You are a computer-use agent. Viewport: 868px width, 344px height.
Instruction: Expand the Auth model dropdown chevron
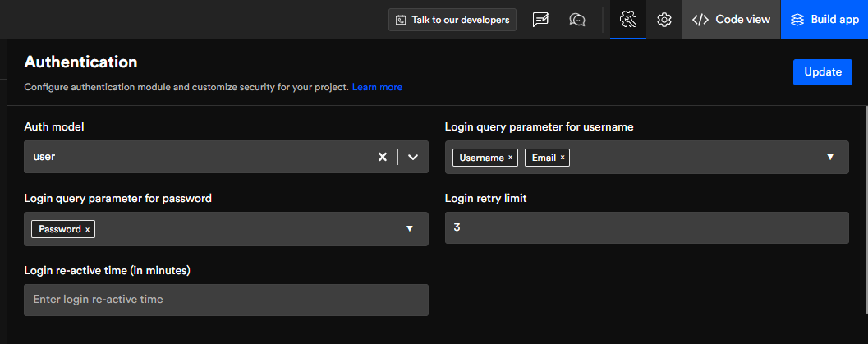[x=413, y=157]
